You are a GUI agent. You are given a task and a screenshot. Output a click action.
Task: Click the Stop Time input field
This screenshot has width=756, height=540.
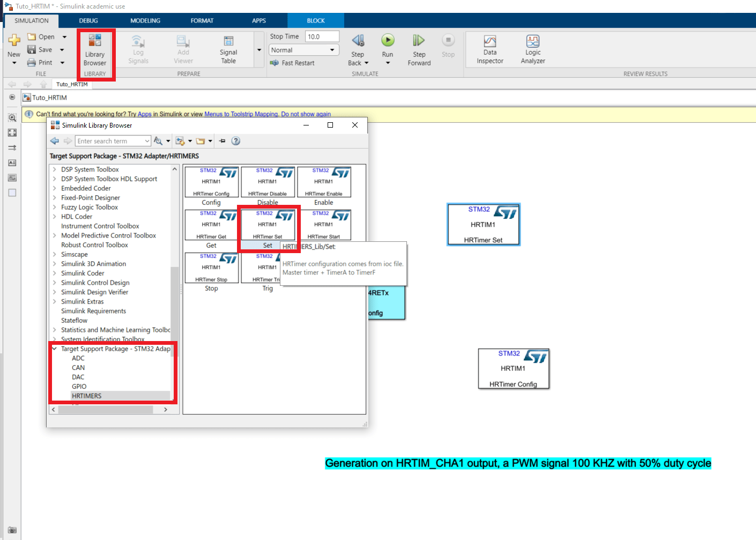pos(322,36)
